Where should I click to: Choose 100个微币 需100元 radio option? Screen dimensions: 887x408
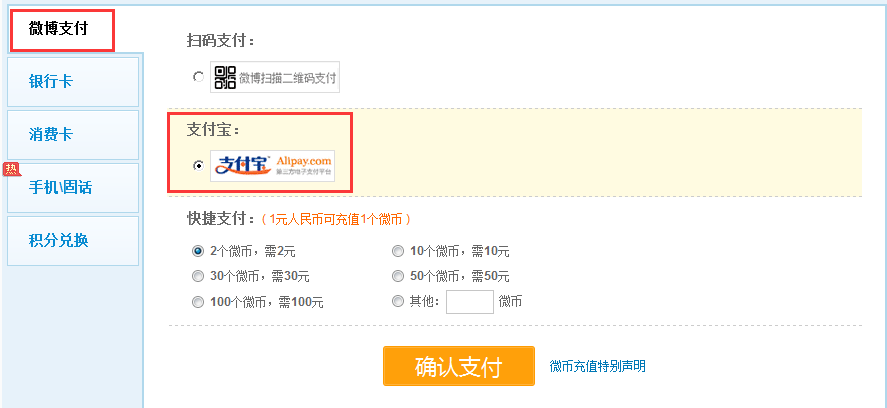click(x=198, y=302)
